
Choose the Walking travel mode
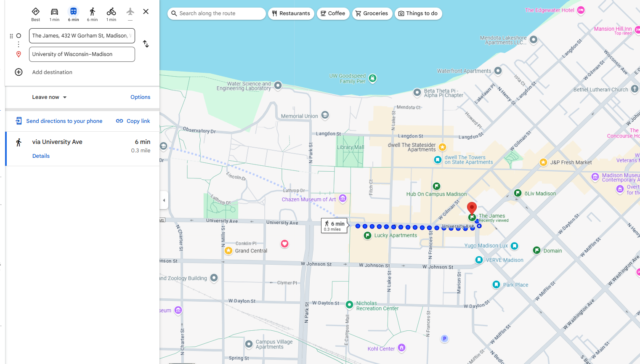tap(92, 13)
